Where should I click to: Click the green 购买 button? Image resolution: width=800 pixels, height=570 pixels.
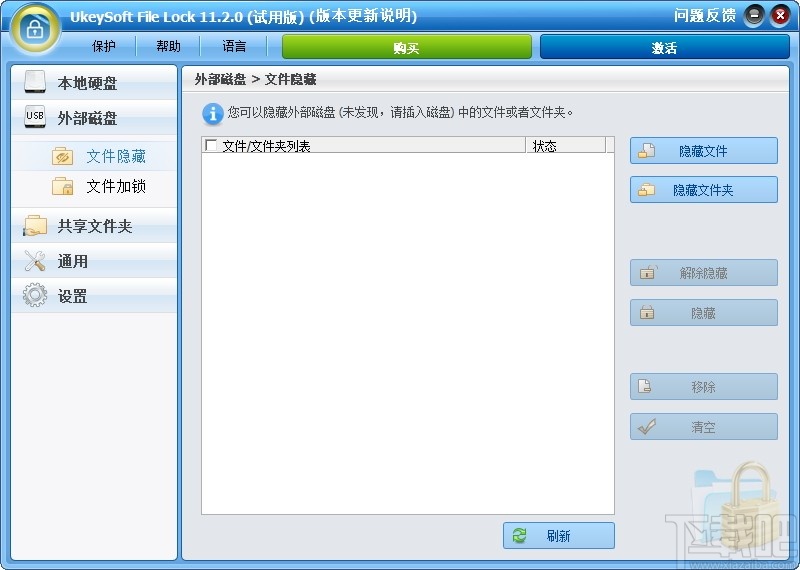tap(407, 47)
